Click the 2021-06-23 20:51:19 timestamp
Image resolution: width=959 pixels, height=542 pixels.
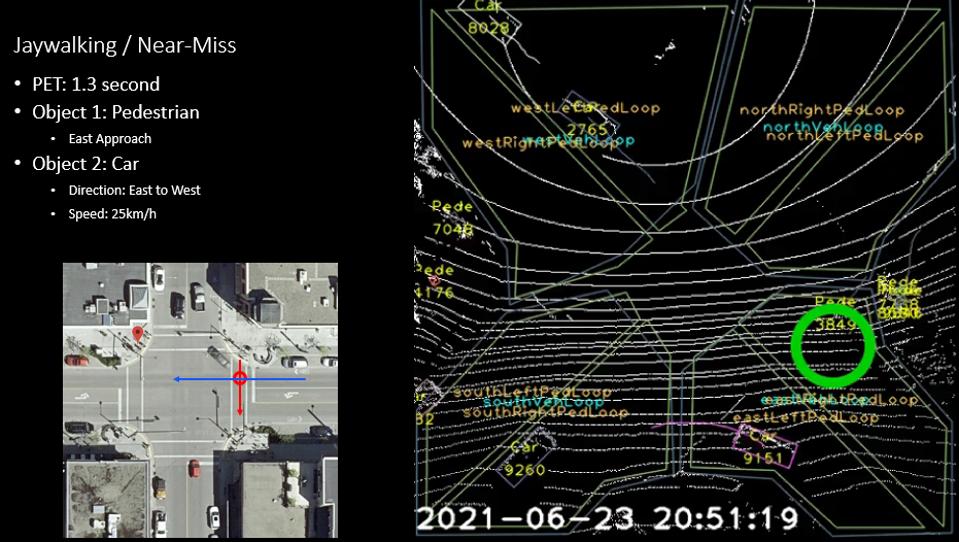point(607,519)
